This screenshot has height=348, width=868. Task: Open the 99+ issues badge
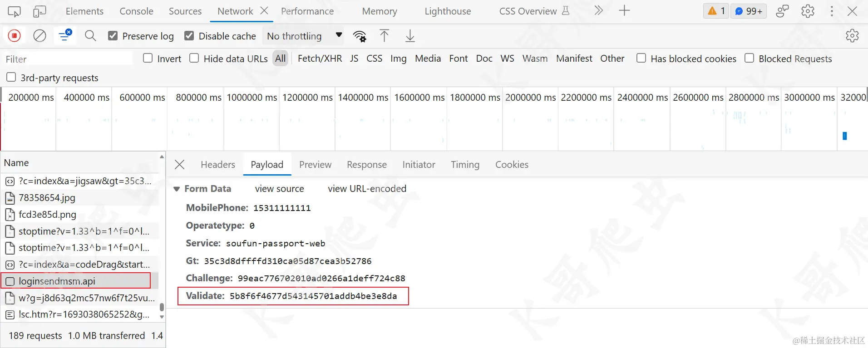tap(749, 11)
